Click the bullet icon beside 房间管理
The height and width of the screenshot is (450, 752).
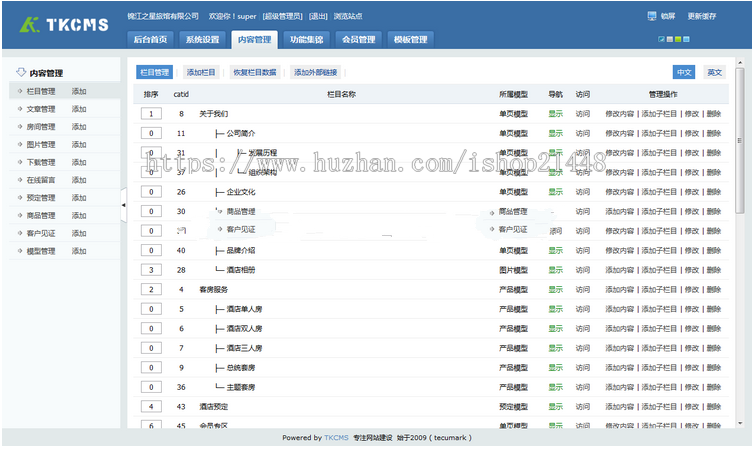(x=20, y=126)
